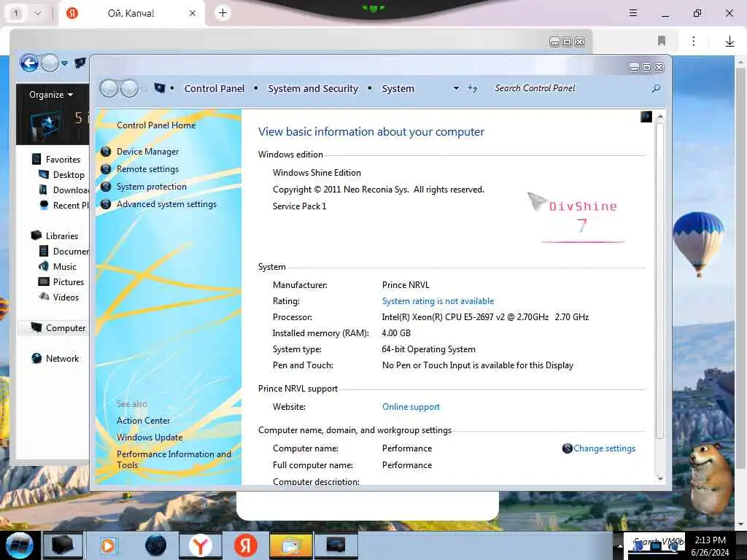Click the Advanced system settings shield icon

click(x=106, y=204)
